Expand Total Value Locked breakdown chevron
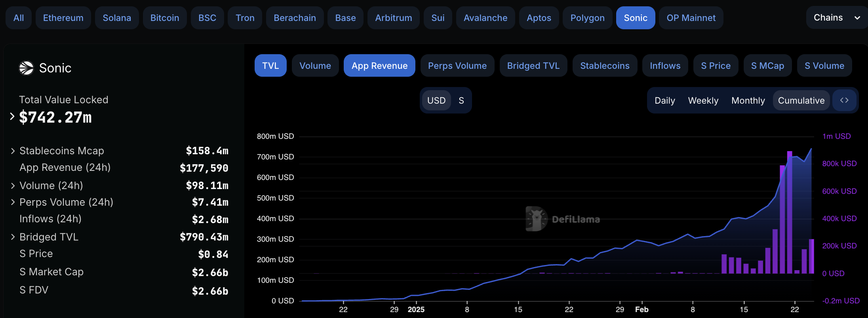The height and width of the screenshot is (318, 868). click(x=12, y=116)
